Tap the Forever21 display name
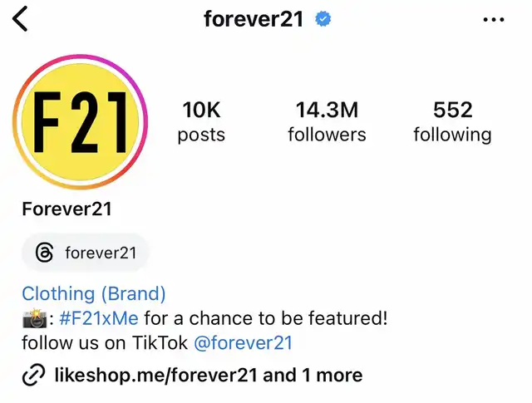This screenshot has width=532, height=403. [66, 209]
